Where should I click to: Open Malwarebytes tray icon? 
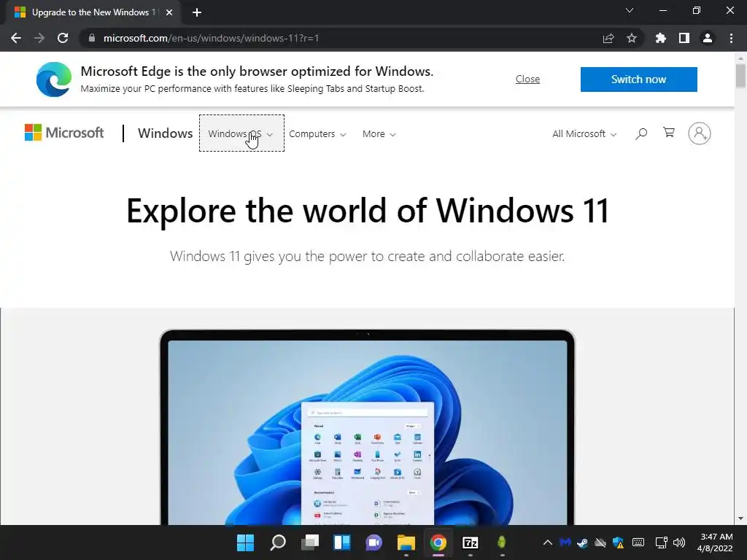[x=565, y=542]
